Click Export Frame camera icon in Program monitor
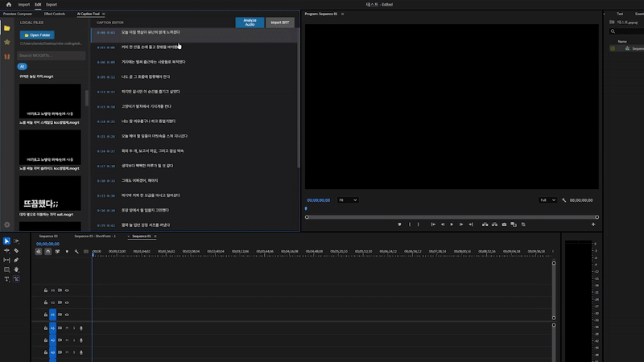This screenshot has width=644, height=362. [x=504, y=224]
